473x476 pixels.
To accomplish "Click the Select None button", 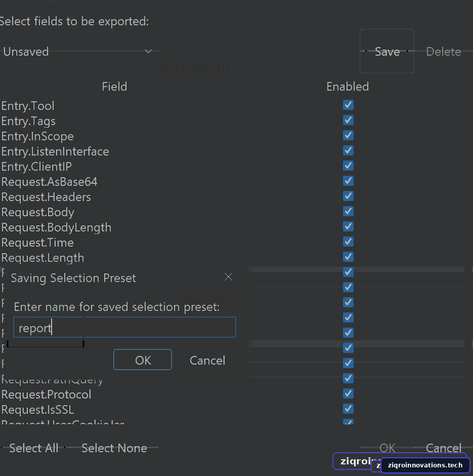I will point(114,448).
